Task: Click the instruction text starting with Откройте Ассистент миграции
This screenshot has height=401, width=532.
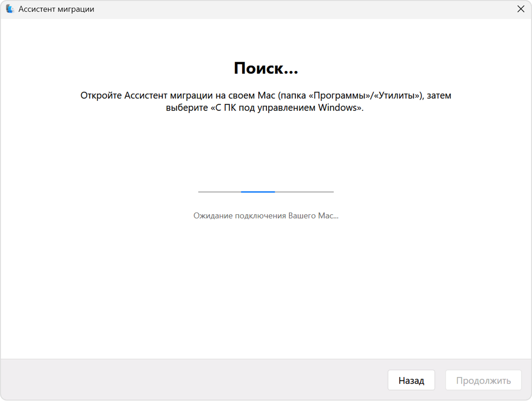Action: pos(266,102)
